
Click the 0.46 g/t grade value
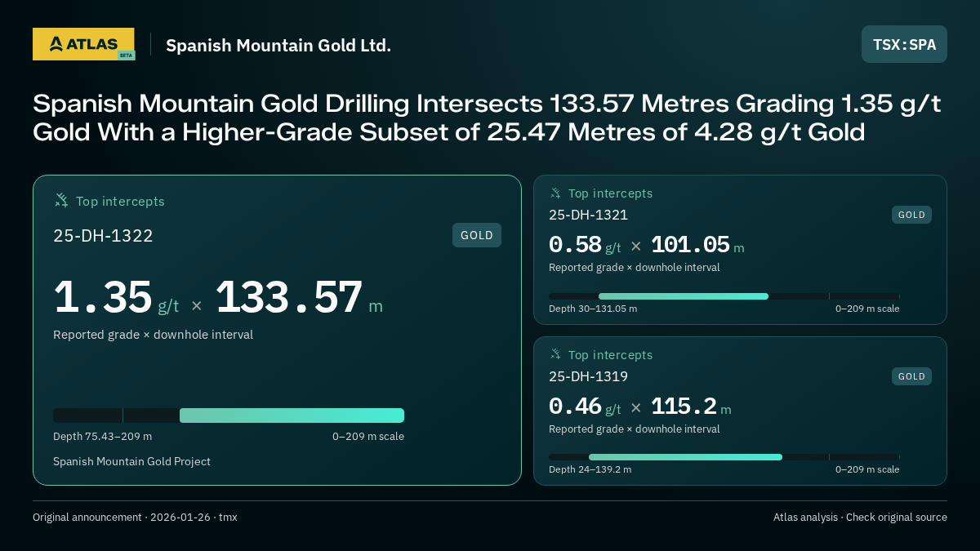(x=585, y=407)
